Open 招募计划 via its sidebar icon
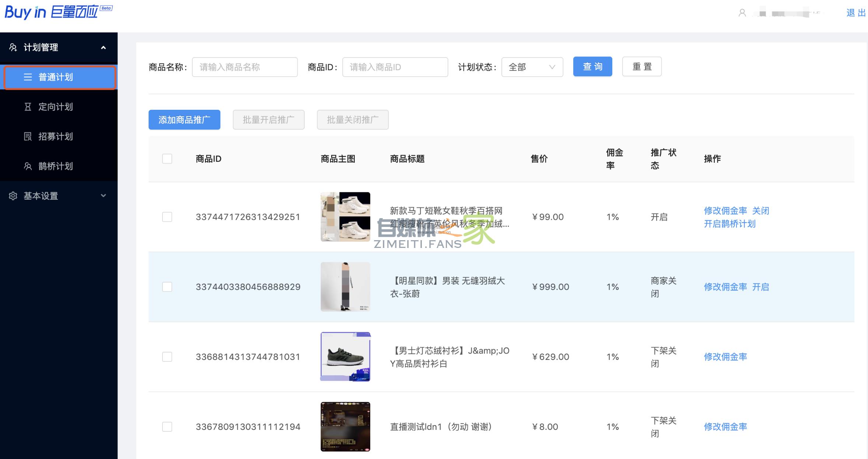 click(28, 137)
